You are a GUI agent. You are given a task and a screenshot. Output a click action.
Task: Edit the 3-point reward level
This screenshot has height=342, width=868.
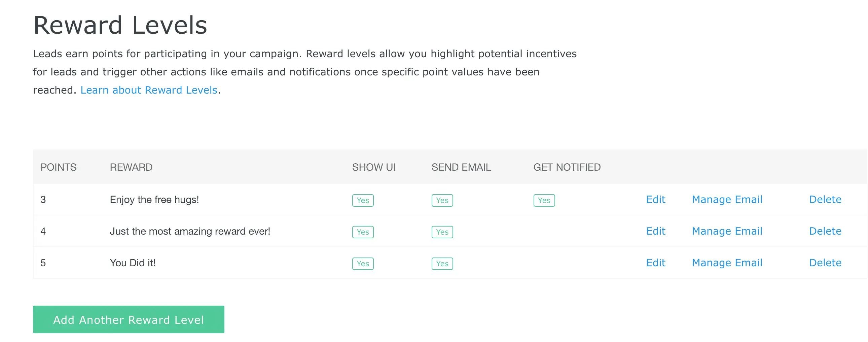coord(655,200)
